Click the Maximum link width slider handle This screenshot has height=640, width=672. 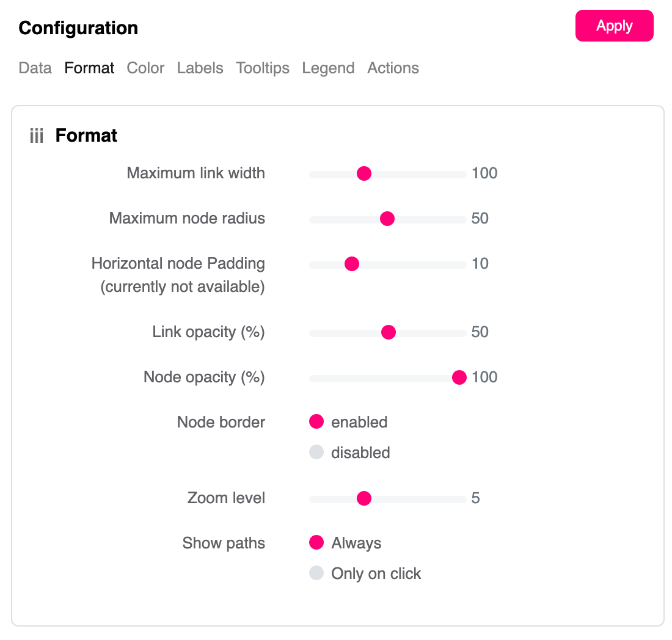364,174
